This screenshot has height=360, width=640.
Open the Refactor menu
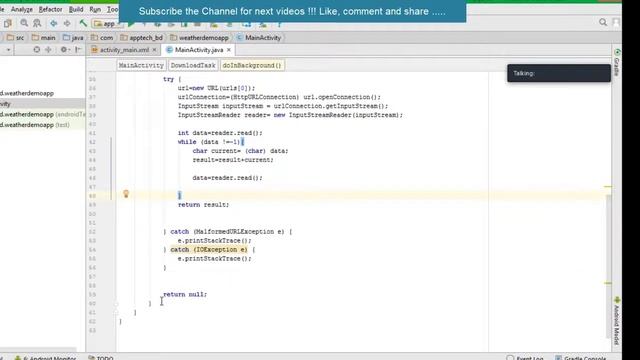point(50,9)
